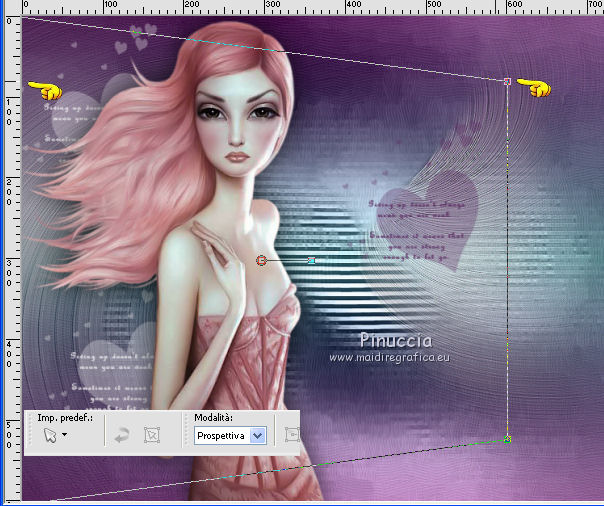
Task: Click the 'Imp. predef.:' label
Action: click(65, 418)
